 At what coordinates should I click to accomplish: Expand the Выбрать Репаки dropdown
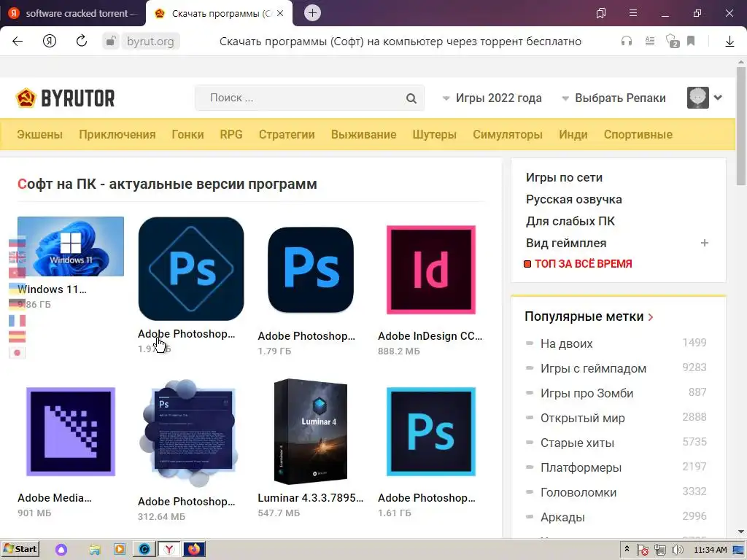614,98
